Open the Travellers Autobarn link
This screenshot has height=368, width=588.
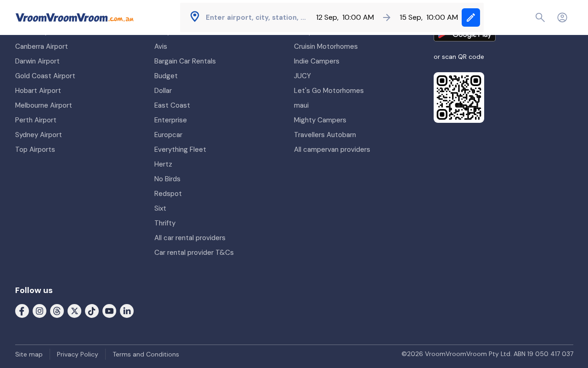[325, 135]
